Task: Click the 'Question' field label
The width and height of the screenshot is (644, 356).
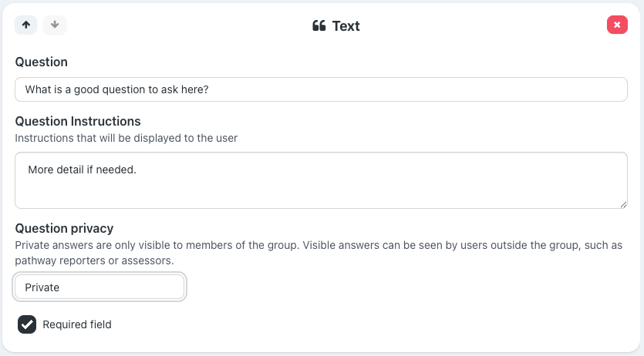Action: [42, 62]
